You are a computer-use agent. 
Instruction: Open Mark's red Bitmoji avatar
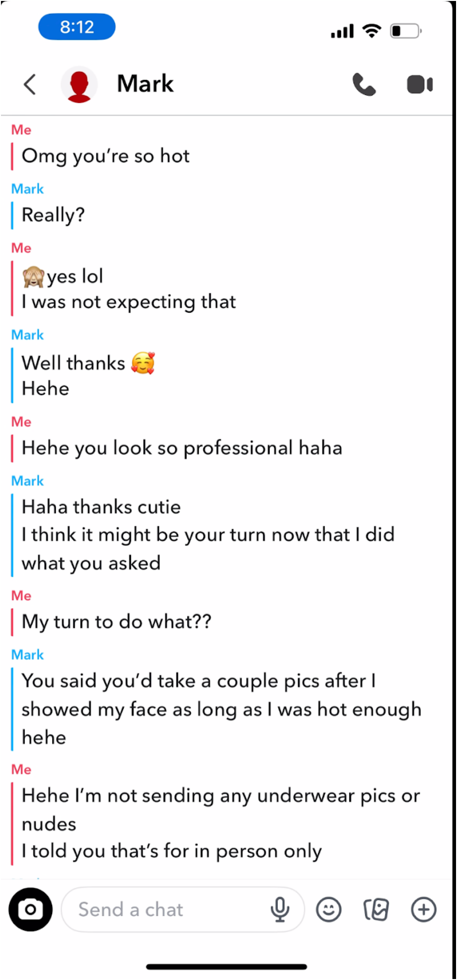[x=79, y=85]
